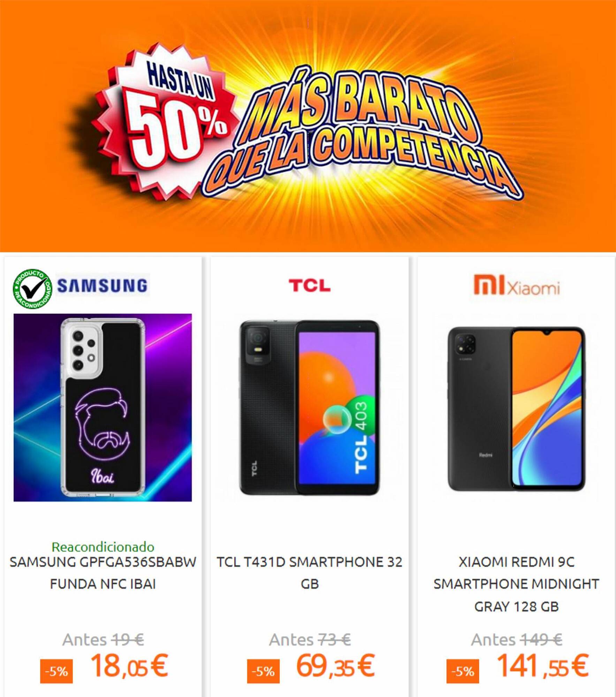Viewport: 616px width, 697px height.
Task: Open TCL T431D Smartphone 32 GB title
Action: point(310,573)
